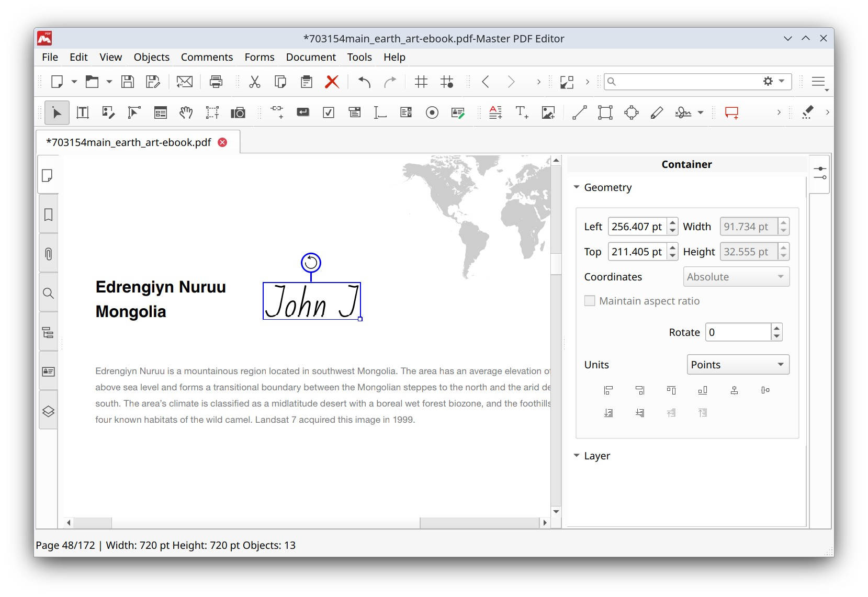868x597 pixels.
Task: Increase the Left value with its spinner
Action: click(673, 222)
